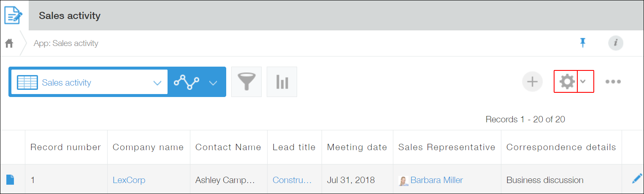
Task: Open app info via the i icon
Action: pos(616,43)
